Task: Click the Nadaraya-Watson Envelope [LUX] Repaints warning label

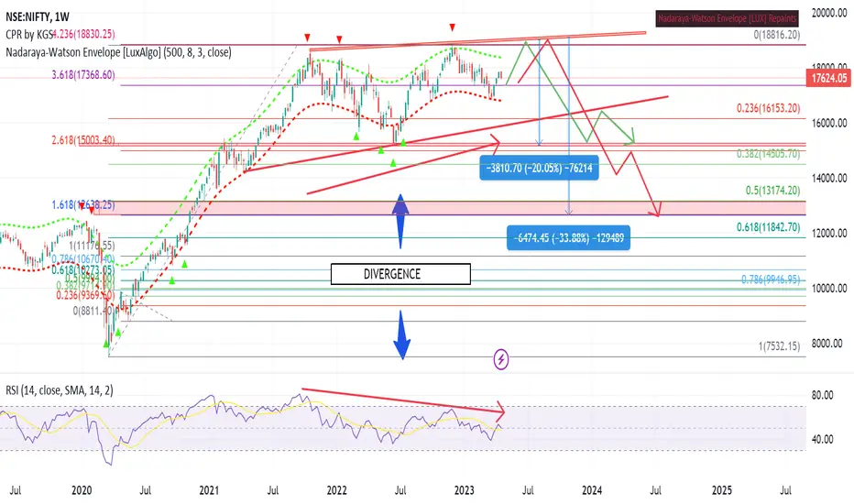Action: [x=728, y=18]
